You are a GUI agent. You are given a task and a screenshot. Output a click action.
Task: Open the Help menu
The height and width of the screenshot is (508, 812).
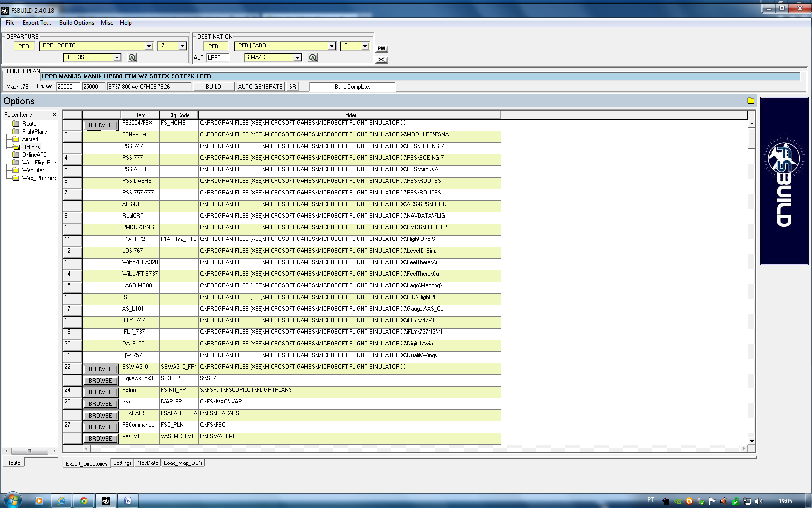[x=126, y=23]
